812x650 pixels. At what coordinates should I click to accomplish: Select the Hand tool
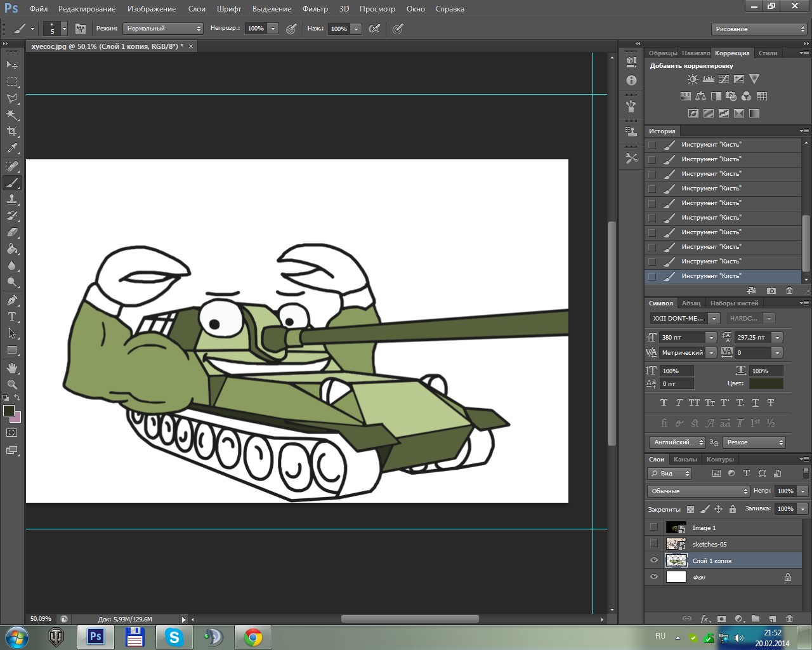click(12, 368)
